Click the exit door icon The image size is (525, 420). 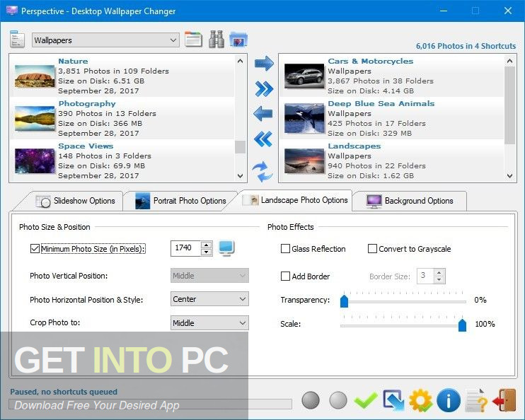[x=504, y=400]
